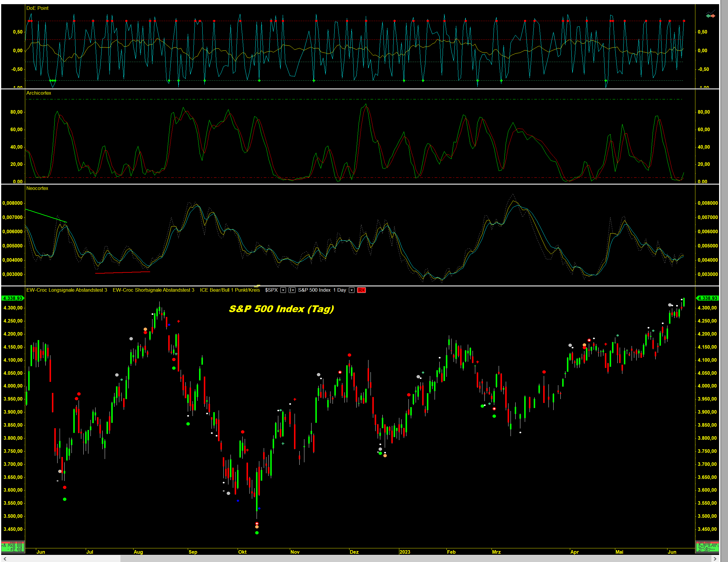728x562 pixels.
Task: Click the green current price tag on right axis
Action: point(707,298)
